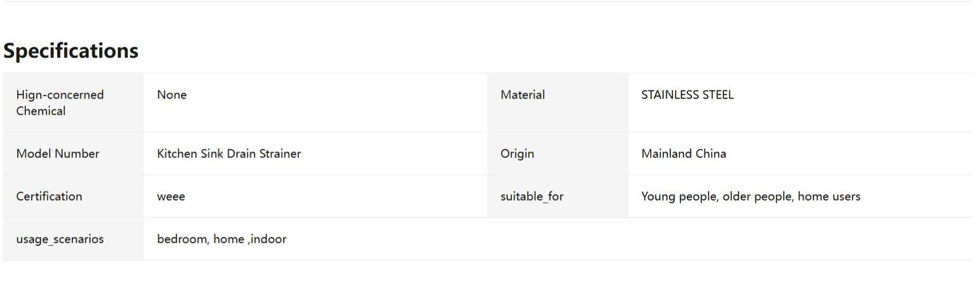Image resolution: width=980 pixels, height=284 pixels.
Task: Click the STAINLESS STEEL value
Action: pos(687,95)
